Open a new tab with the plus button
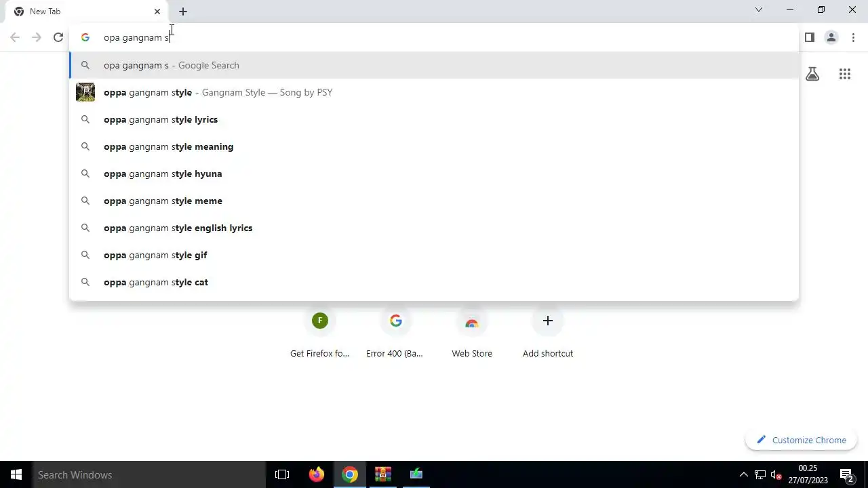This screenshot has height=488, width=868. [183, 12]
